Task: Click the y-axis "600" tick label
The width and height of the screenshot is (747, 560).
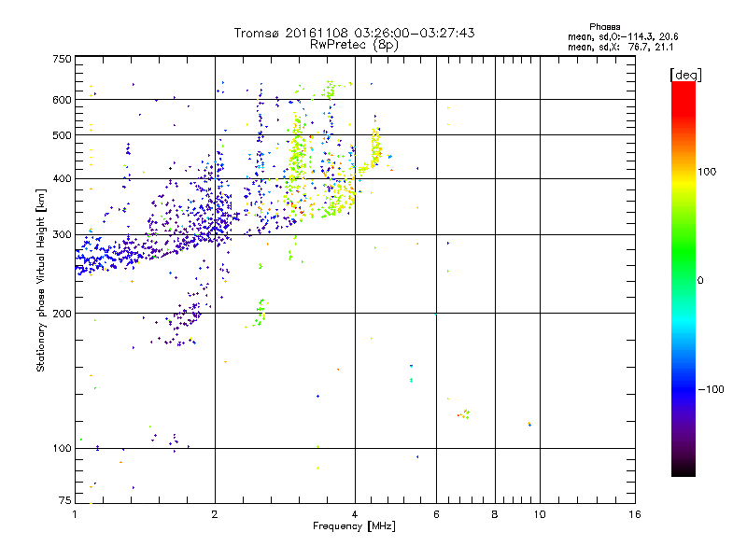Action: 63,100
